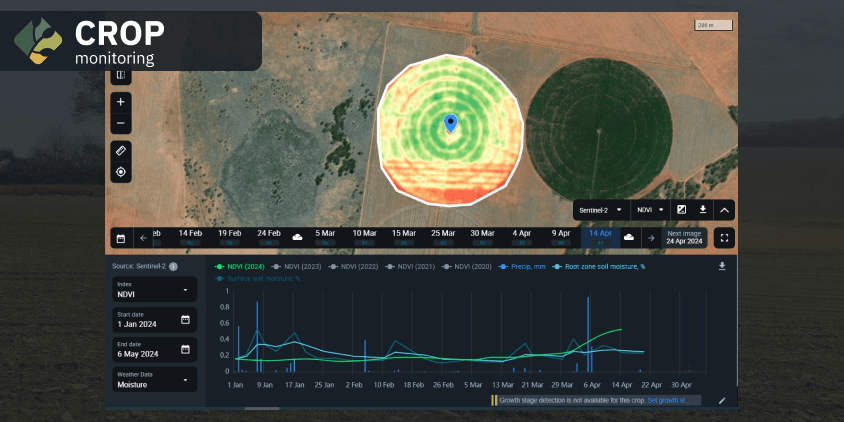This screenshot has width=844, height=422.
Task: Collapse the map layer toolbar with chevron
Action: coord(724,210)
